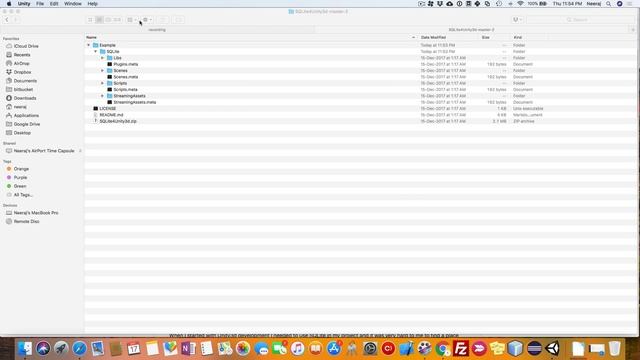Open Trash in the Dock

coord(614,349)
